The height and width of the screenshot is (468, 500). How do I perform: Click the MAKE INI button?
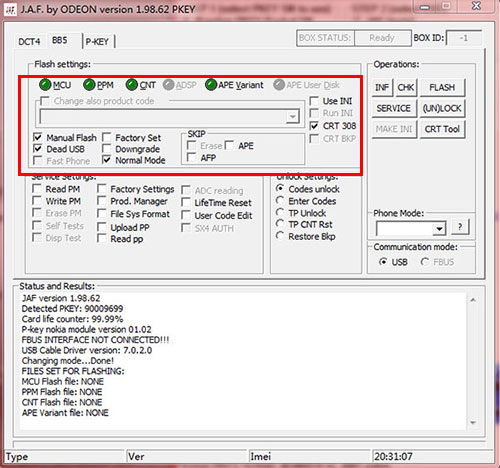(394, 129)
